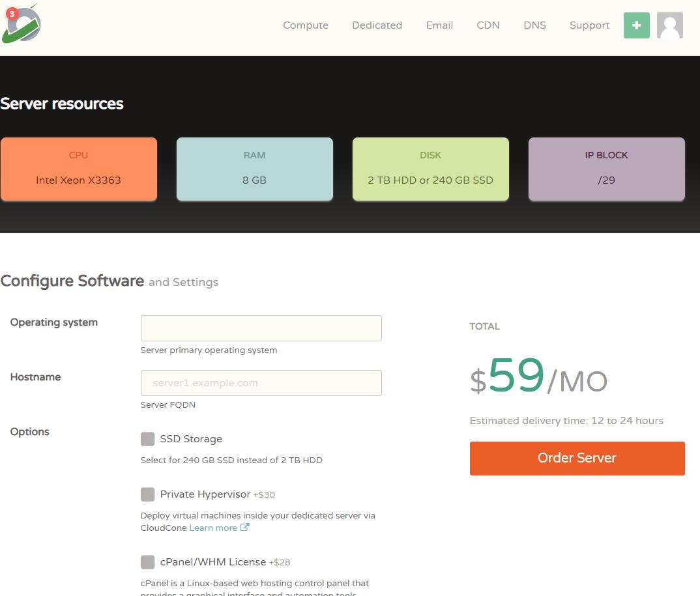The width and height of the screenshot is (700, 596).
Task: Follow the Learn more link
Action: 213,528
